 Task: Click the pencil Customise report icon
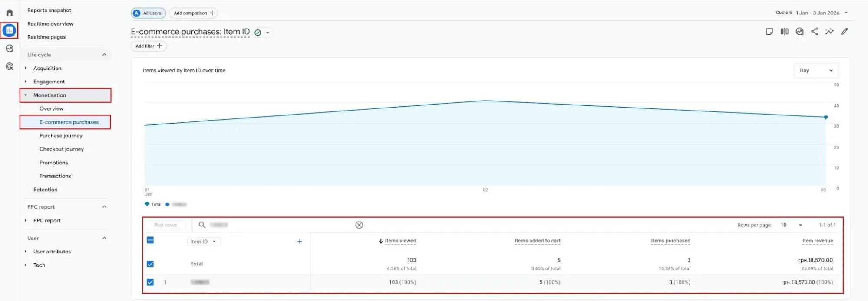[x=845, y=31]
